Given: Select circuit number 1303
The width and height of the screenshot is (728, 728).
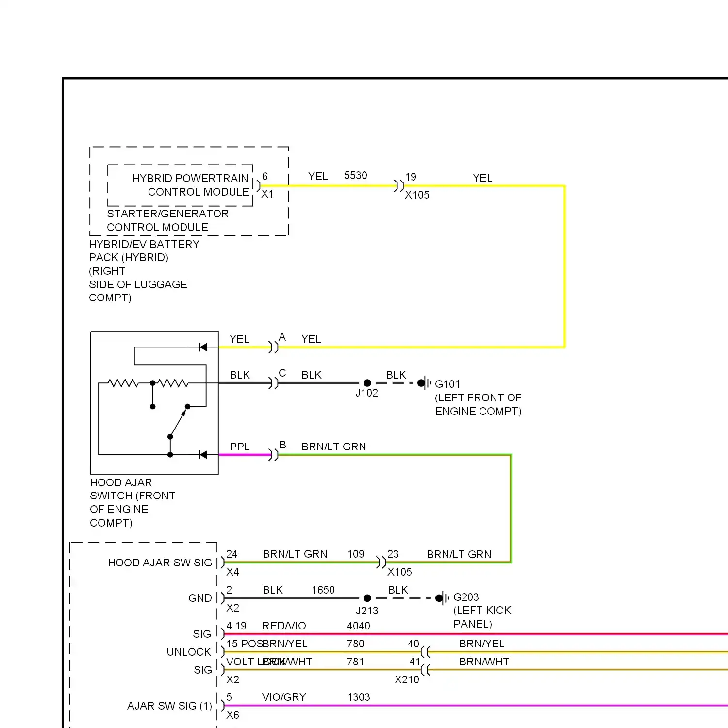Looking at the screenshot, I should tap(359, 697).
